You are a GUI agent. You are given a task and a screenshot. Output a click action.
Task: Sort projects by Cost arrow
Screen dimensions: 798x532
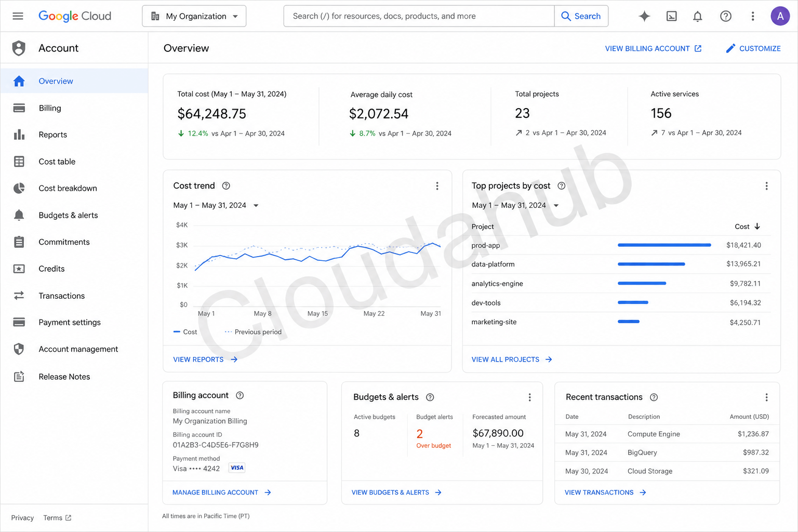tap(757, 227)
